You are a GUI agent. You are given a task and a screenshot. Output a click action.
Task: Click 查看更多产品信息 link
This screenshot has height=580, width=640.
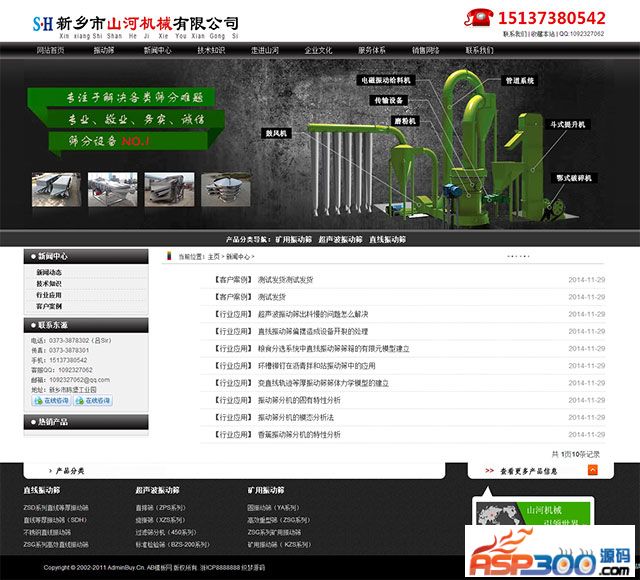[529, 471]
